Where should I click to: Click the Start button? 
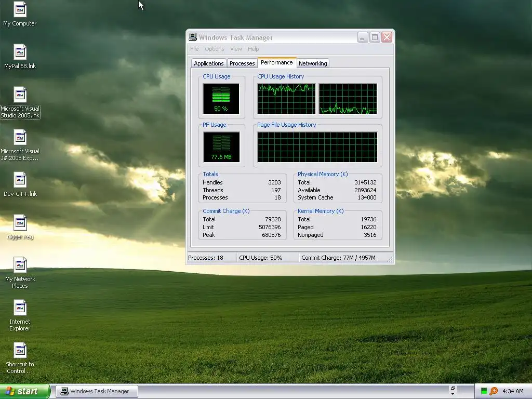click(25, 391)
